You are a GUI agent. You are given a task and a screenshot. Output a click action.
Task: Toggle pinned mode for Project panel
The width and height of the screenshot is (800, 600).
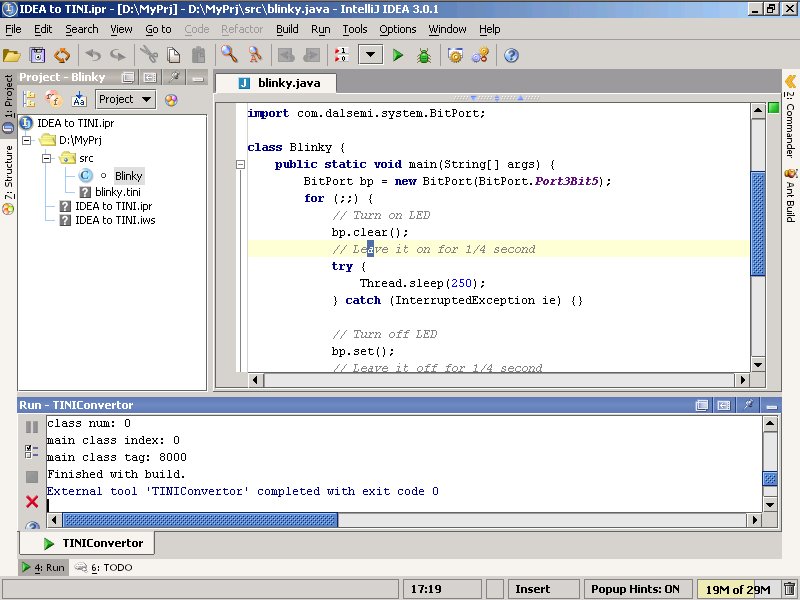click(x=174, y=77)
